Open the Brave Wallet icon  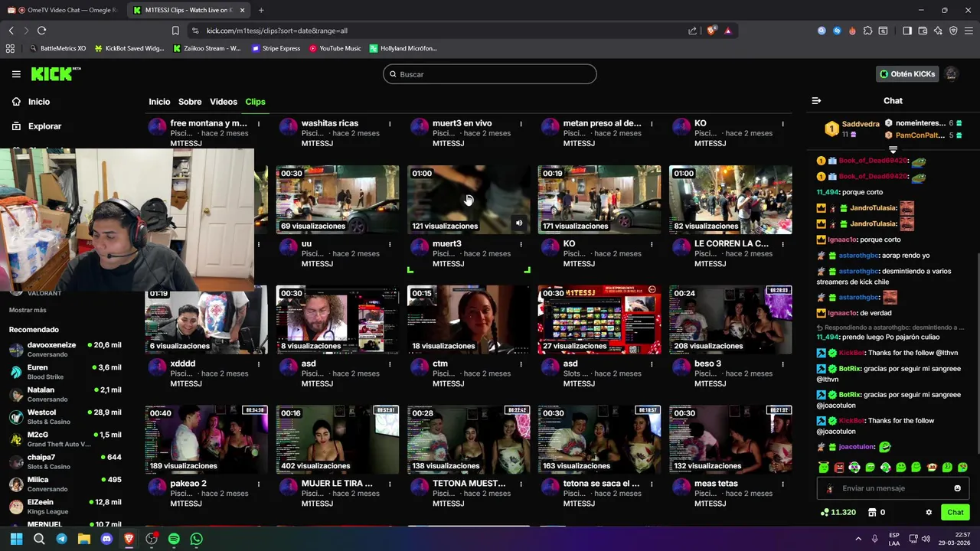pyautogui.click(x=923, y=31)
